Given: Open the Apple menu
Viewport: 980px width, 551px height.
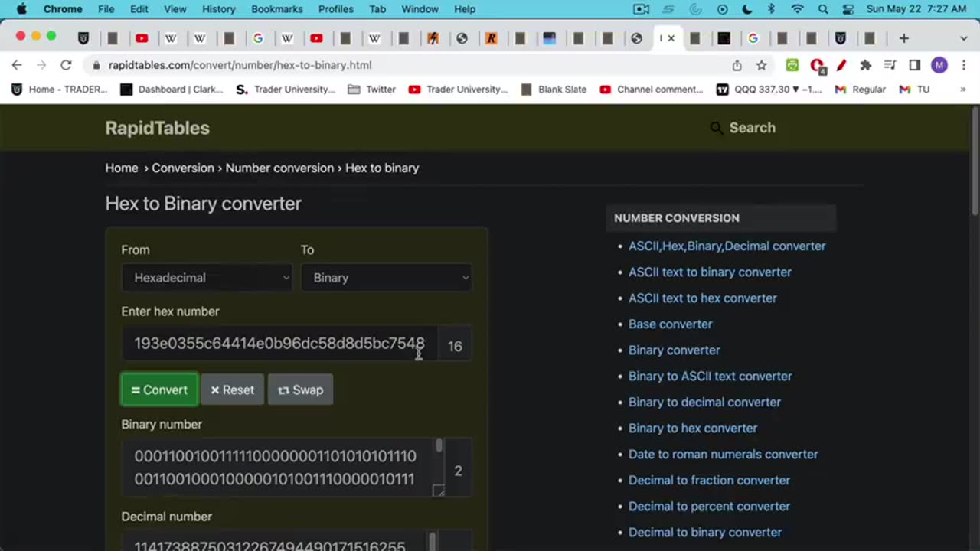Looking at the screenshot, I should [x=21, y=9].
